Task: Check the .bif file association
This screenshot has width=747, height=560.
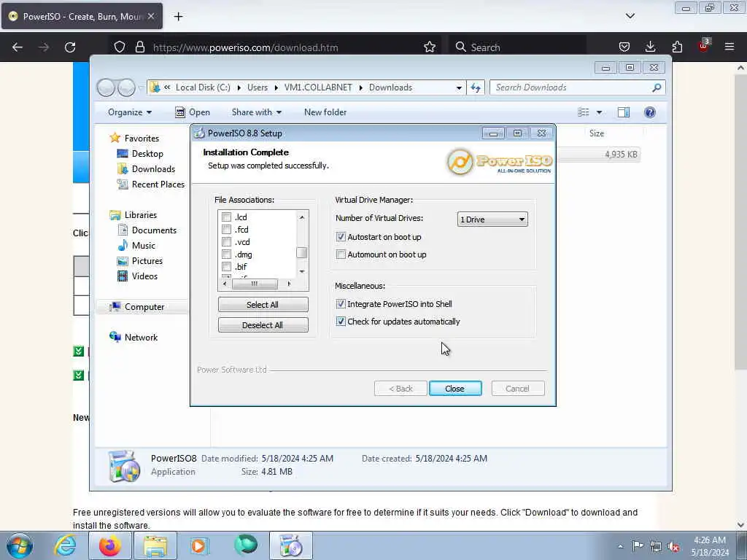Action: 227,267
